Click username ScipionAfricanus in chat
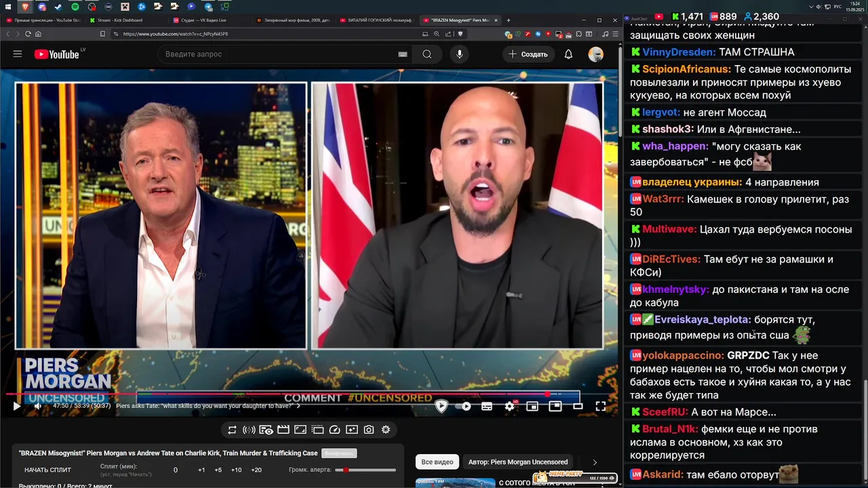868x488 pixels. pos(686,69)
